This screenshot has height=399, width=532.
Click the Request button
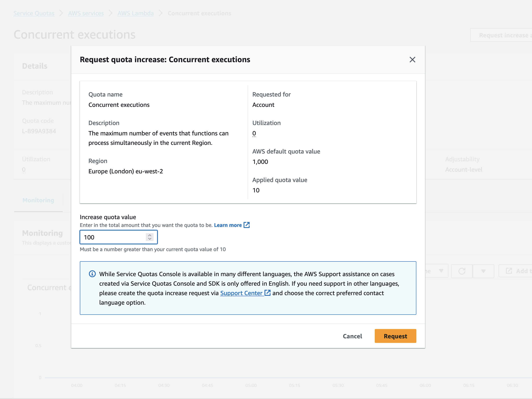[x=395, y=336]
